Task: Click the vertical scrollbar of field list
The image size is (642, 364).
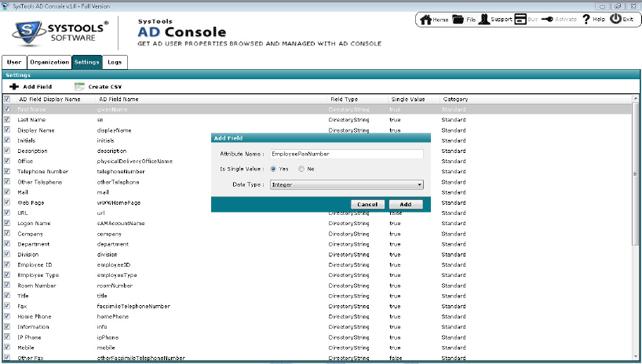Action: coord(635,174)
